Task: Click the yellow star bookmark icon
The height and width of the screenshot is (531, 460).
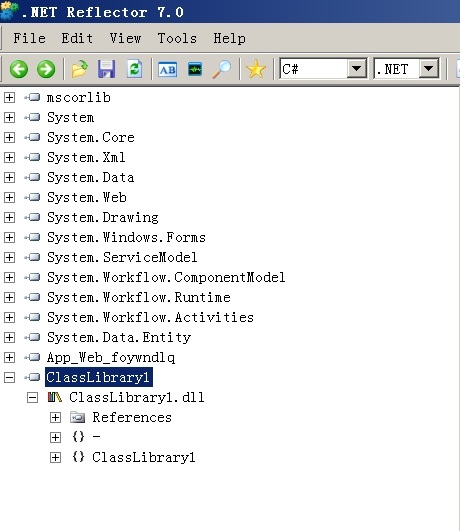Action: (x=256, y=69)
